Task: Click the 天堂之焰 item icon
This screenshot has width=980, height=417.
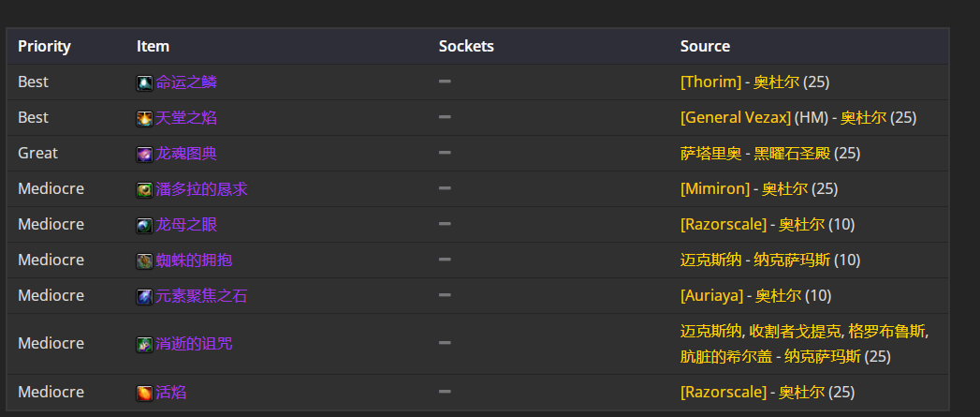Action: pyautogui.click(x=144, y=118)
